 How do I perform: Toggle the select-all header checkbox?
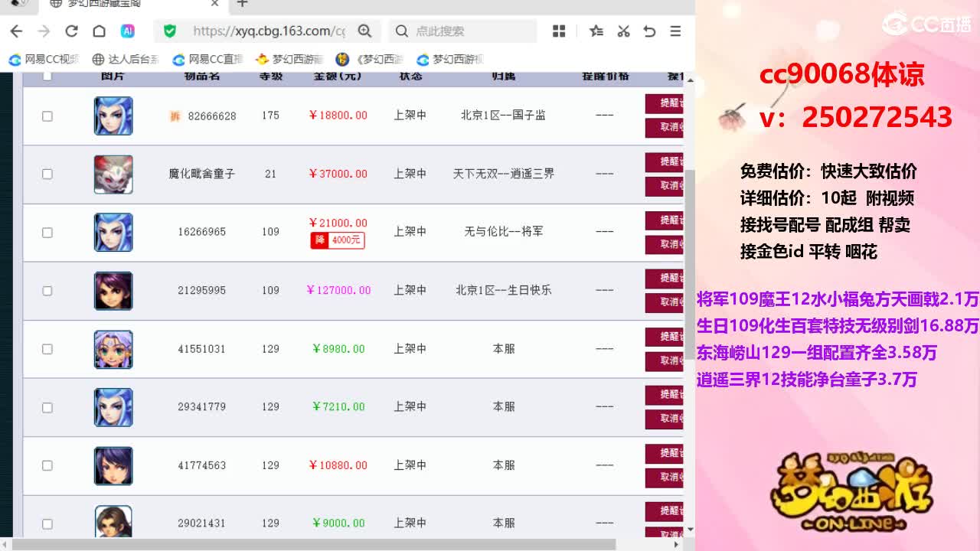click(x=47, y=76)
